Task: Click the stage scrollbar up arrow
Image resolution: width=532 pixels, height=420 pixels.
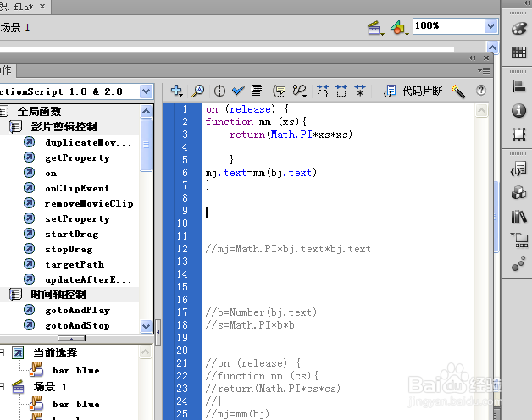Action: (492, 47)
